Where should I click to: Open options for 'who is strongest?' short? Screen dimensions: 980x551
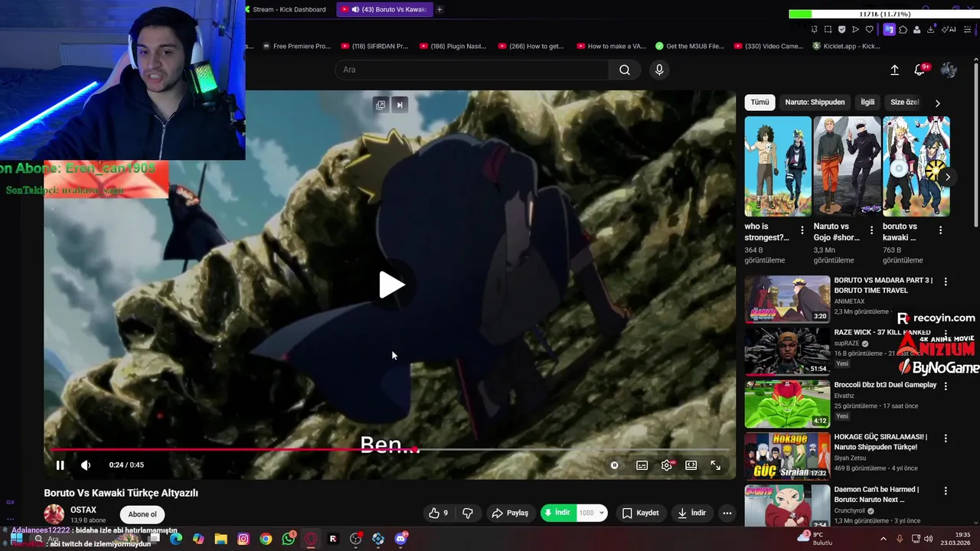pos(802,230)
